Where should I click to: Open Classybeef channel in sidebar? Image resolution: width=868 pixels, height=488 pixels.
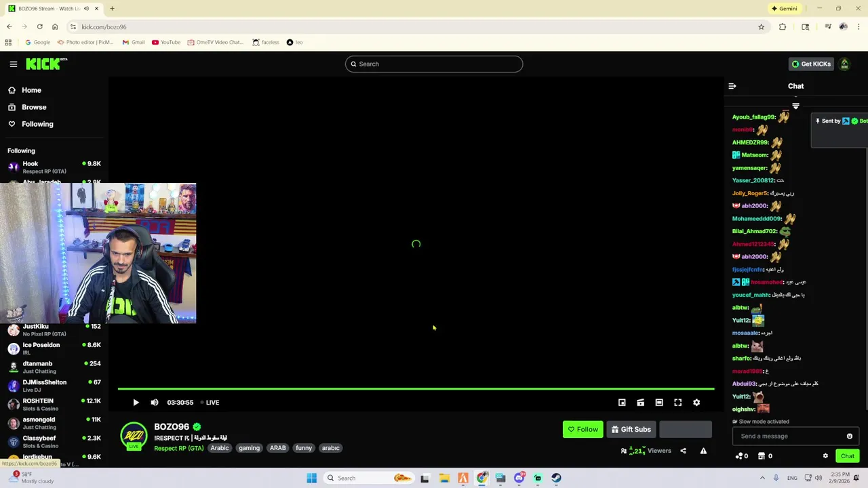click(54, 442)
